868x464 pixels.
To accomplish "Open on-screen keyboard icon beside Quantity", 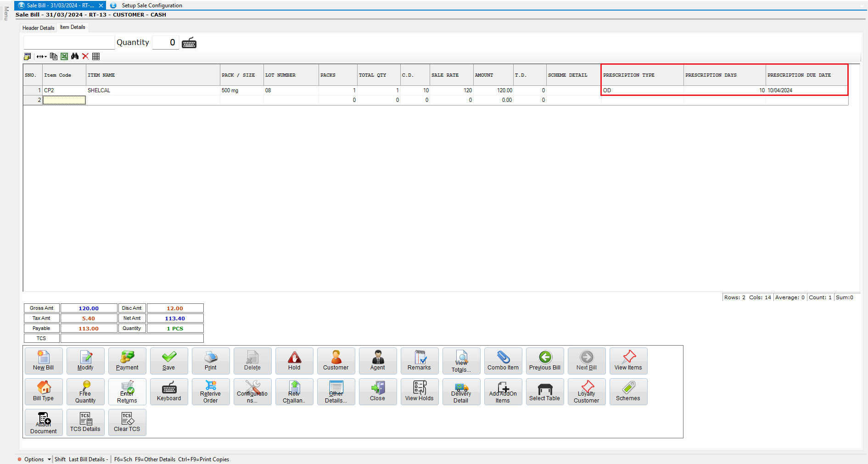I will click(x=189, y=43).
